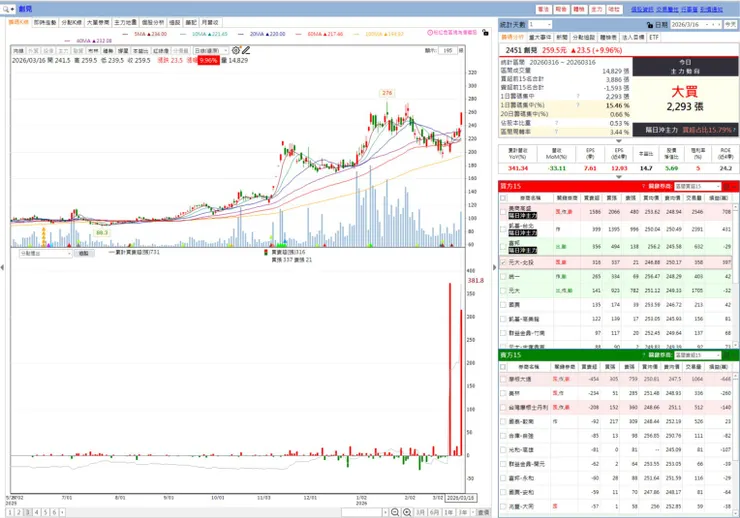
Task: Click 1年 range button below chart
Action: (449, 512)
